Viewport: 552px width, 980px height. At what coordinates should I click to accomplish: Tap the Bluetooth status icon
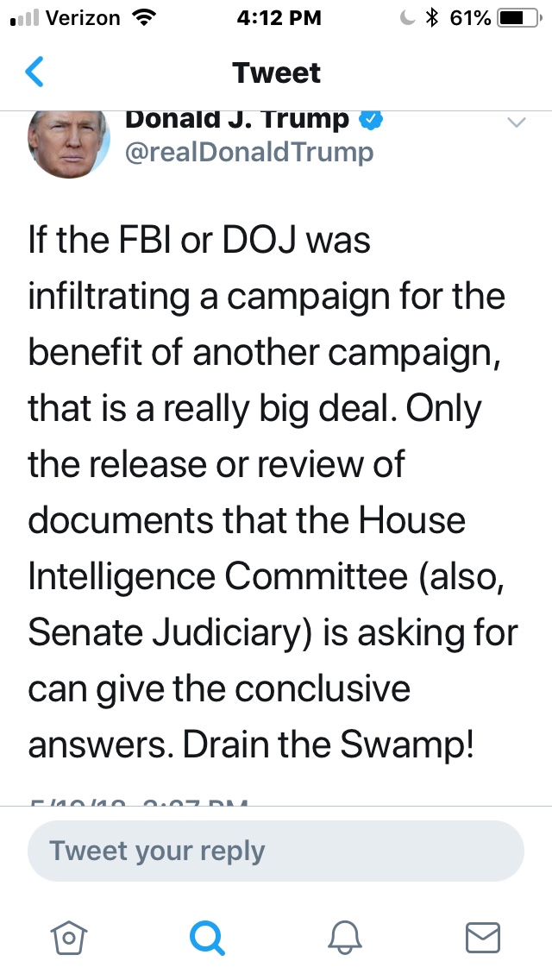433,17
